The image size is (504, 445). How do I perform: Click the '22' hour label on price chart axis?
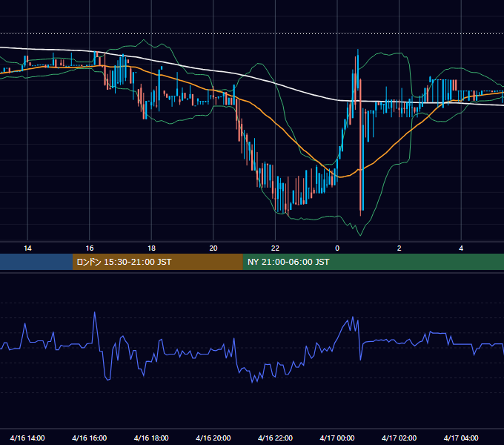coord(275,248)
